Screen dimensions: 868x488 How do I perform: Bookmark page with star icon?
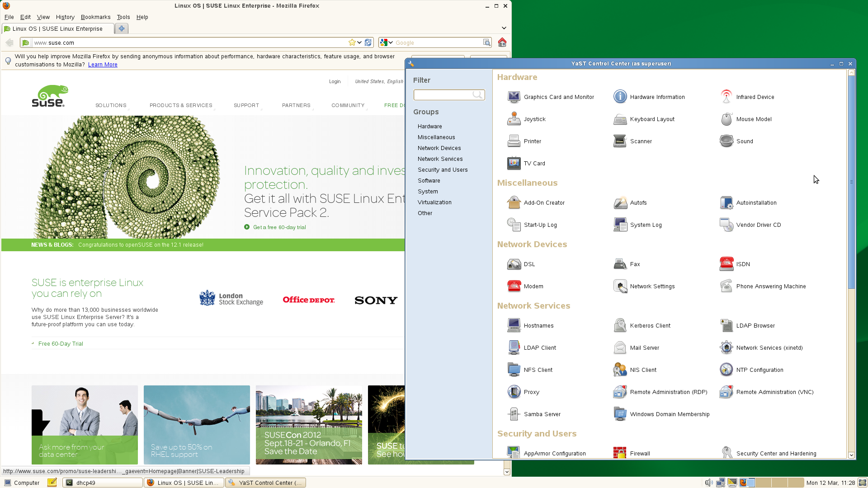(x=352, y=42)
